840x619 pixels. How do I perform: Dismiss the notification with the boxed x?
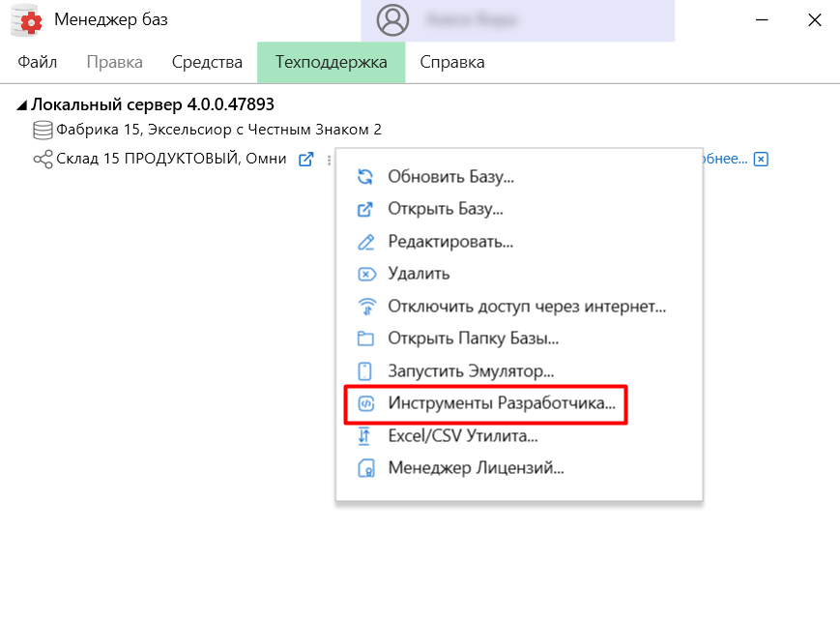[x=761, y=159]
